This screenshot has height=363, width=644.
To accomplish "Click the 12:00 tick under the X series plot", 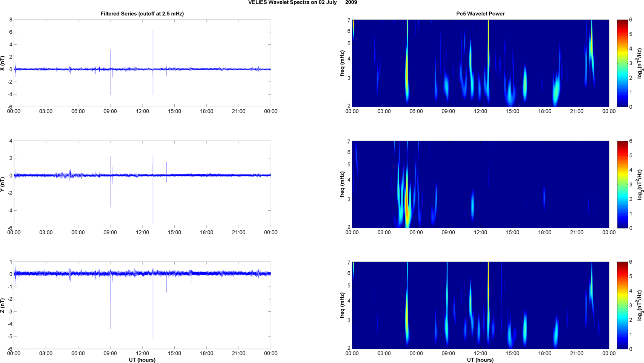I will 142,111.
